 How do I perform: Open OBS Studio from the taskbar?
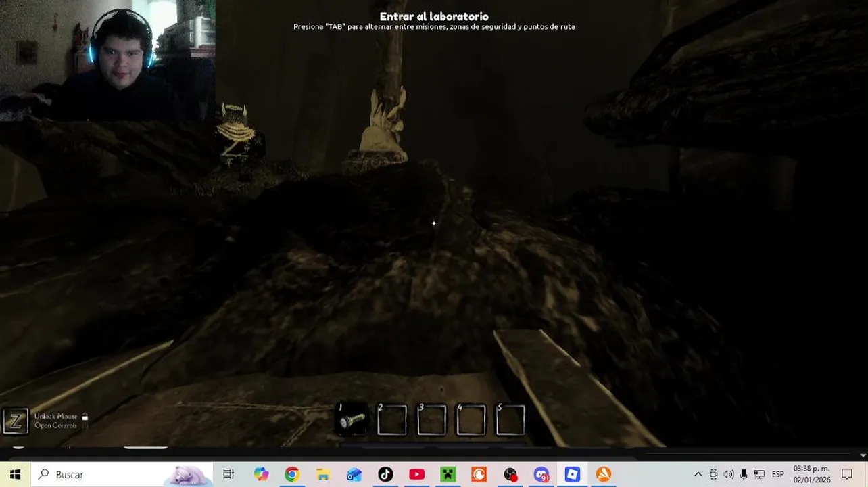[x=510, y=474]
